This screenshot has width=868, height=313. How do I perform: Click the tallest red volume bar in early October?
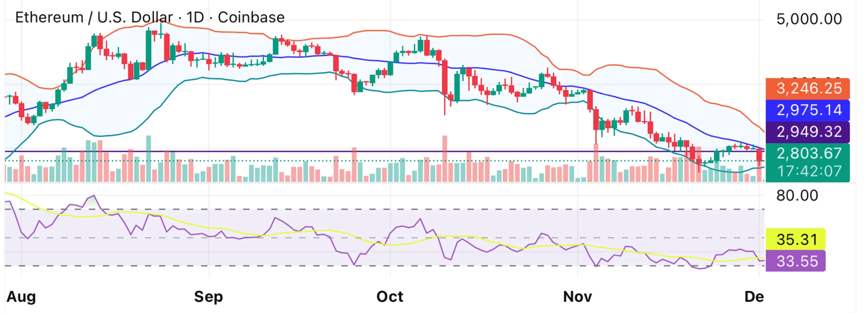[445, 158]
